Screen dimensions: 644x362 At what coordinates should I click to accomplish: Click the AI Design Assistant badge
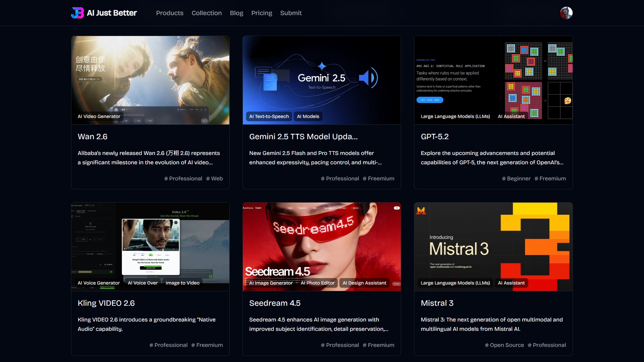tap(364, 283)
